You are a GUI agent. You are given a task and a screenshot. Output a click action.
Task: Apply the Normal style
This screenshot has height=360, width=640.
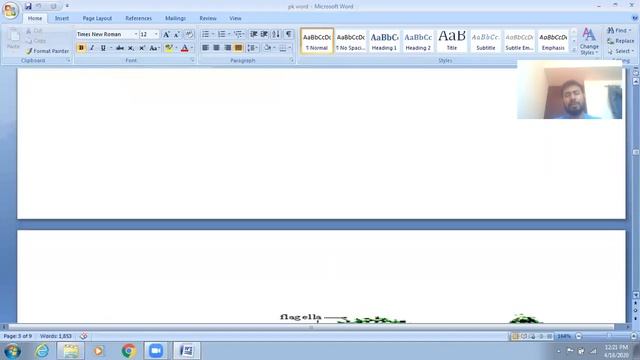coord(317,41)
